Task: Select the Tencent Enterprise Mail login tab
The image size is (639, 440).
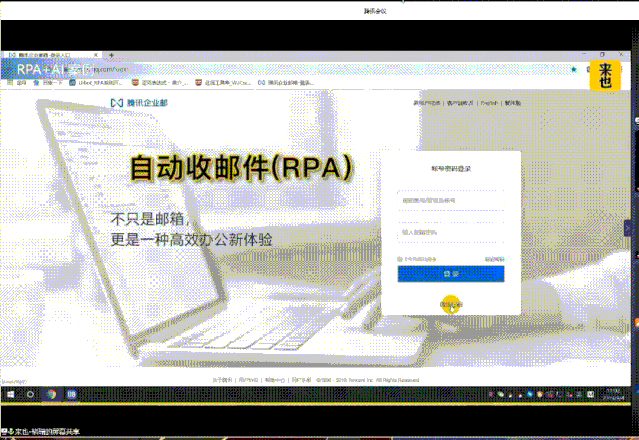Action: tap(50, 55)
